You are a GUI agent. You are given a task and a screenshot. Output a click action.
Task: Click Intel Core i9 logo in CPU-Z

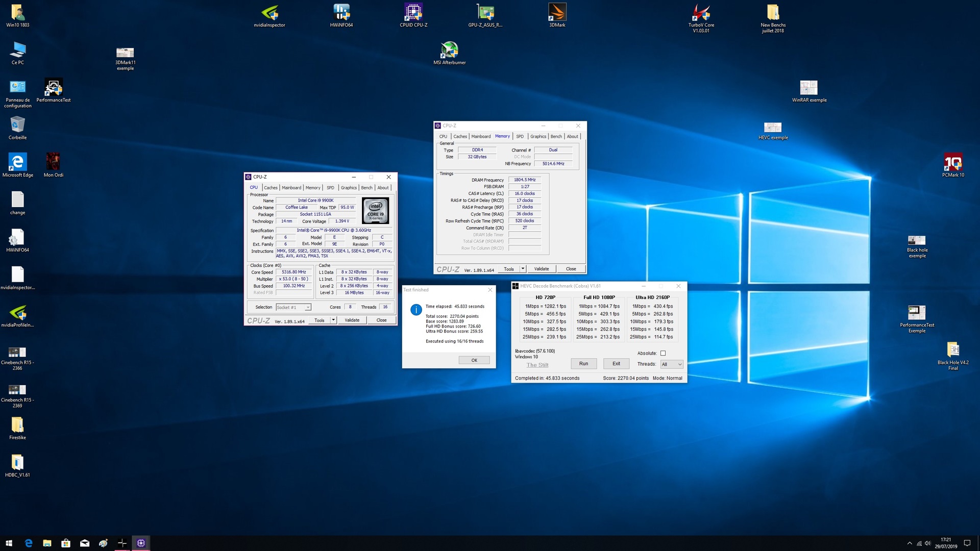(376, 211)
